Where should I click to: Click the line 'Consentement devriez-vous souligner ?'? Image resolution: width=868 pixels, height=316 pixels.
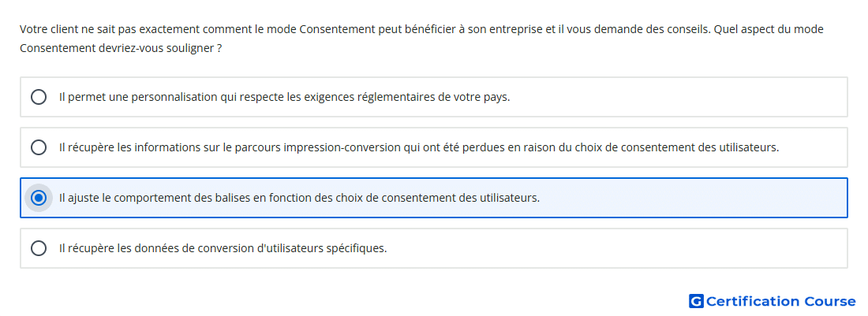pos(121,48)
